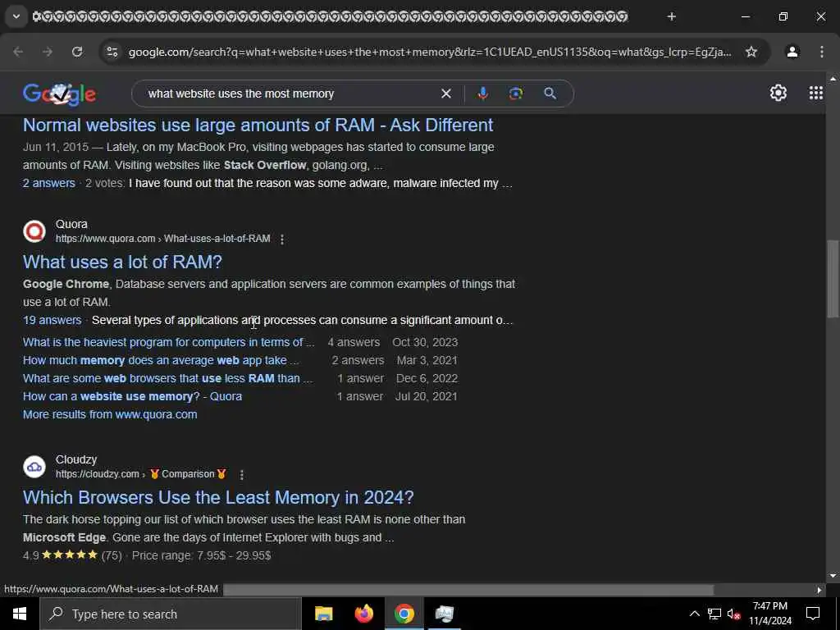Bookmark this page with star icon
840x630 pixels.
[751, 52]
